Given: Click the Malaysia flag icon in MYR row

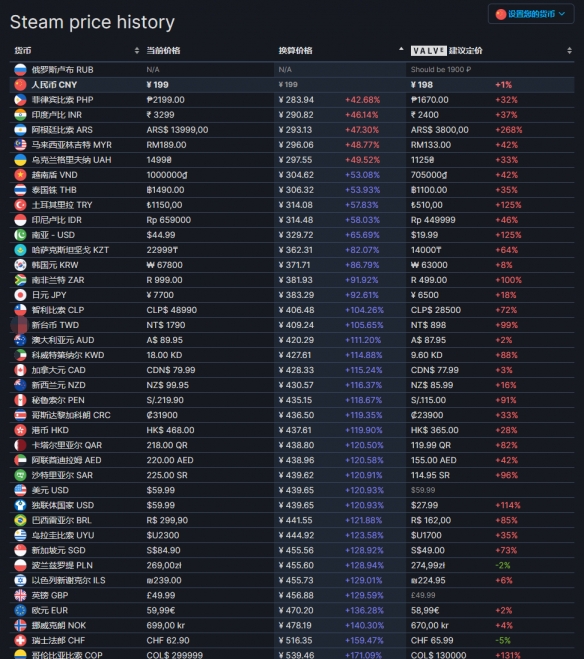Looking at the screenshot, I should [x=20, y=145].
